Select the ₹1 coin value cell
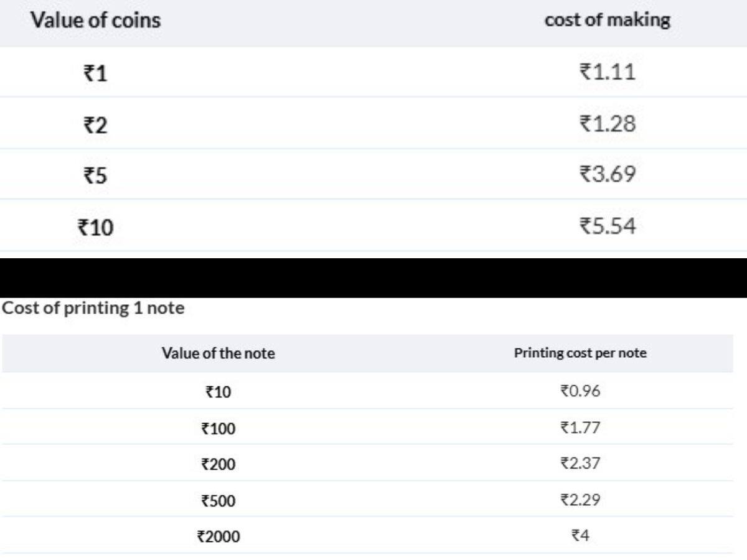This screenshot has width=747, height=560. pos(96,75)
